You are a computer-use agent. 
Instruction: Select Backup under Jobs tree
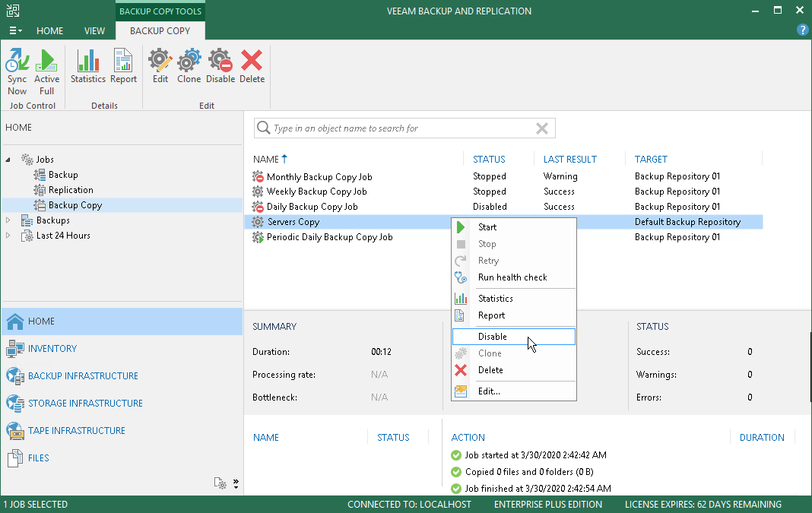[x=63, y=175]
